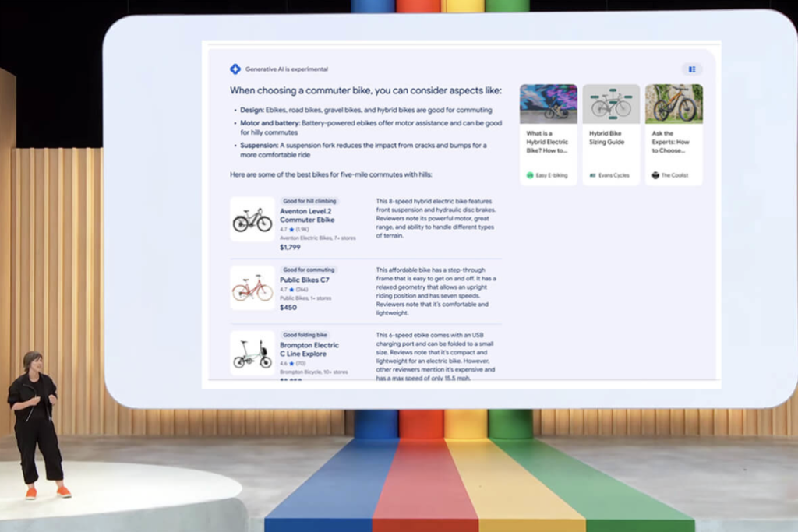This screenshot has width=798, height=532.
Task: Click the Public Bikes C7 product image
Action: 252,287
